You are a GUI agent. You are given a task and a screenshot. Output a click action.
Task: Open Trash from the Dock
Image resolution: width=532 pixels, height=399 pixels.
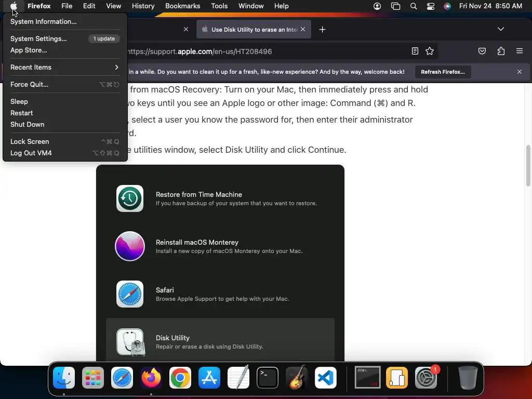(x=468, y=378)
